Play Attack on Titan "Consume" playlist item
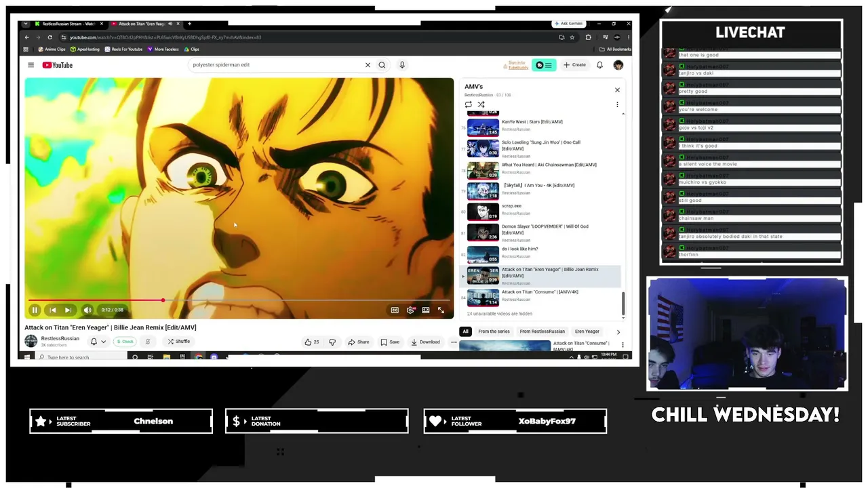 point(540,296)
